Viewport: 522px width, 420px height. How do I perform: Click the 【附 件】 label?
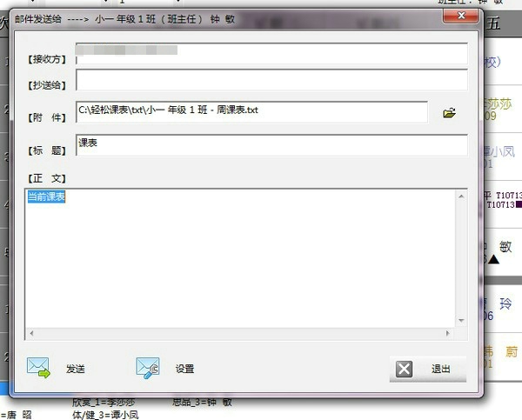click(47, 117)
